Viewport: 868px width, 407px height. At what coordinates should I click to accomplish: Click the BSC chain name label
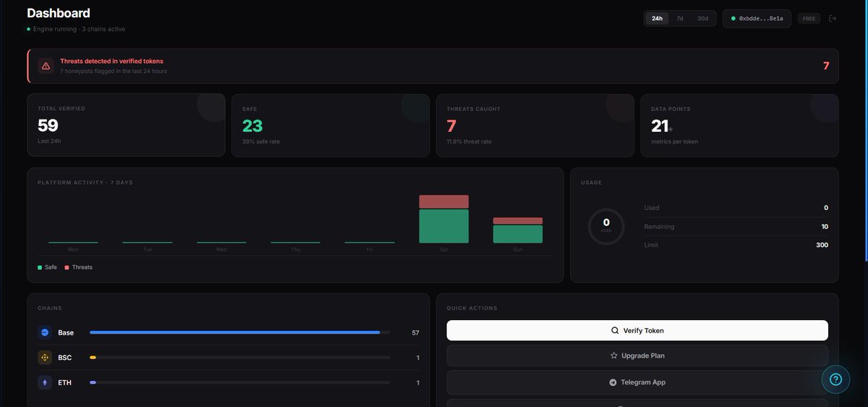pos(65,358)
